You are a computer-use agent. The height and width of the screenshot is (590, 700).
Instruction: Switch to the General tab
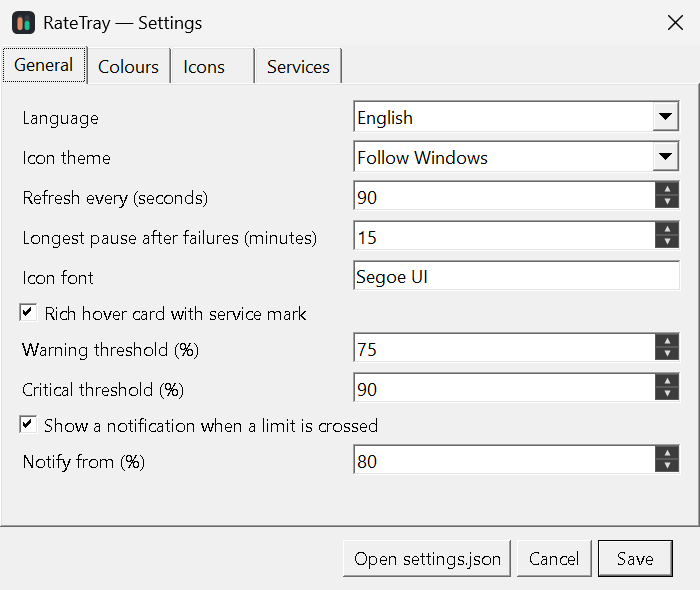(x=44, y=65)
